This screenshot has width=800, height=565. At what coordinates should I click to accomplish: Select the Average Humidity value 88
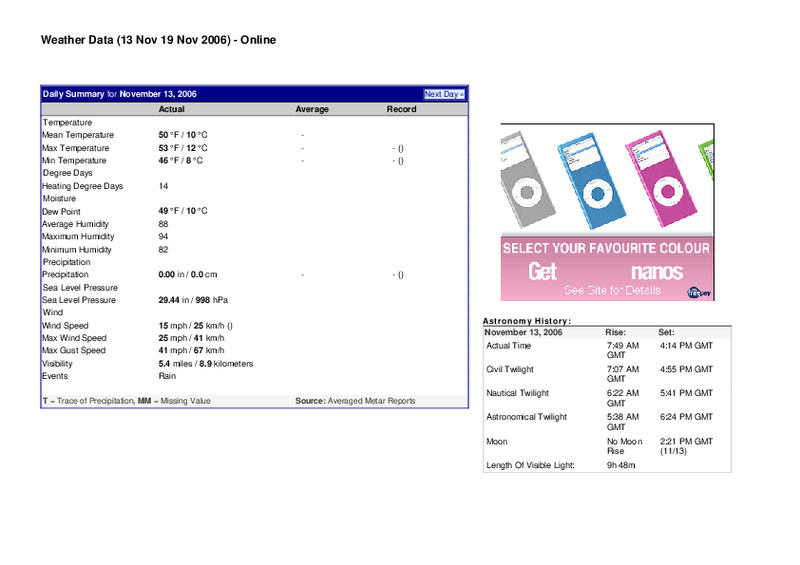[x=163, y=224]
